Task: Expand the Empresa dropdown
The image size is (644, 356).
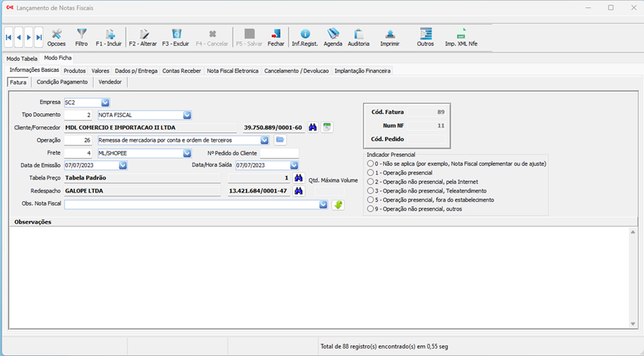Action: [105, 102]
